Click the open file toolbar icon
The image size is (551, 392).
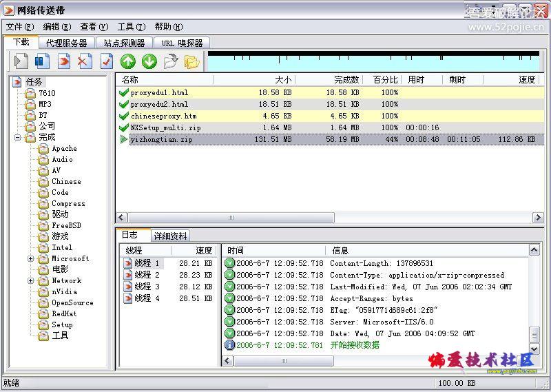coord(171,61)
